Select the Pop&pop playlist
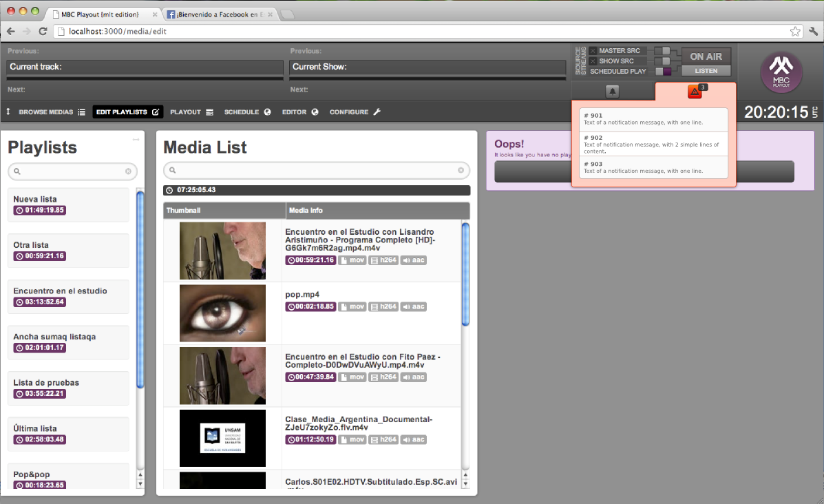 pyautogui.click(x=68, y=476)
